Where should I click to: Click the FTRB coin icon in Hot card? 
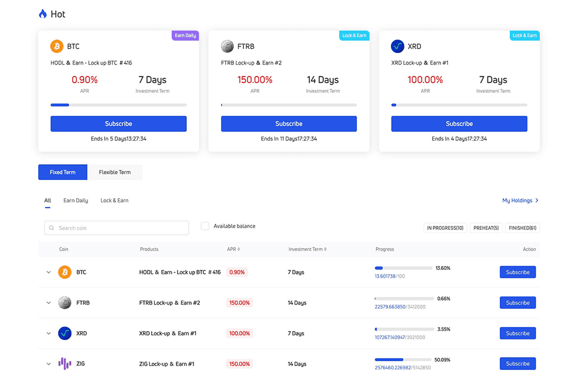[227, 46]
